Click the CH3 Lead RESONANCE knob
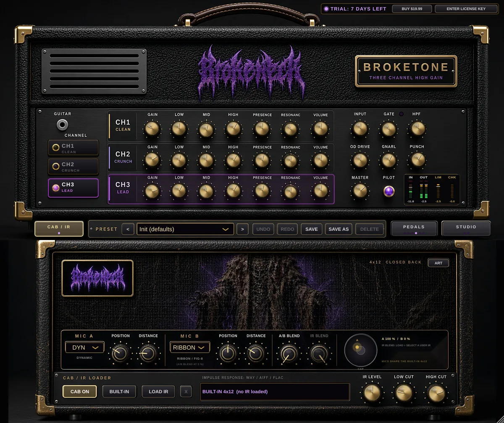Viewport: 504px width, 423px height. point(290,191)
